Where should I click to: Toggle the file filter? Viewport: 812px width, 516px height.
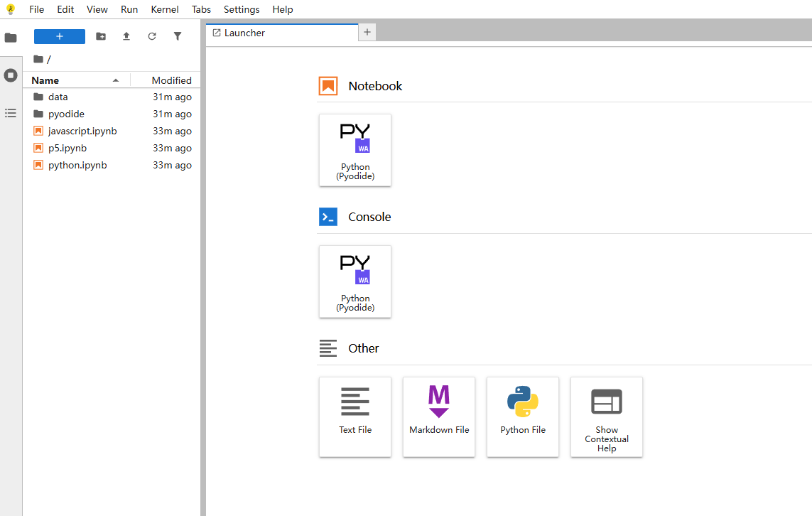[x=178, y=36]
